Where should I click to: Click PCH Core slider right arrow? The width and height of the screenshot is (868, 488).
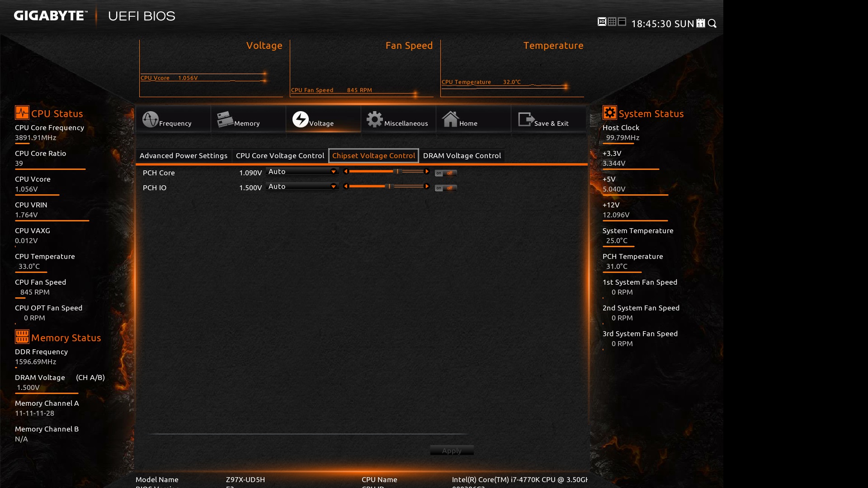[x=427, y=171]
